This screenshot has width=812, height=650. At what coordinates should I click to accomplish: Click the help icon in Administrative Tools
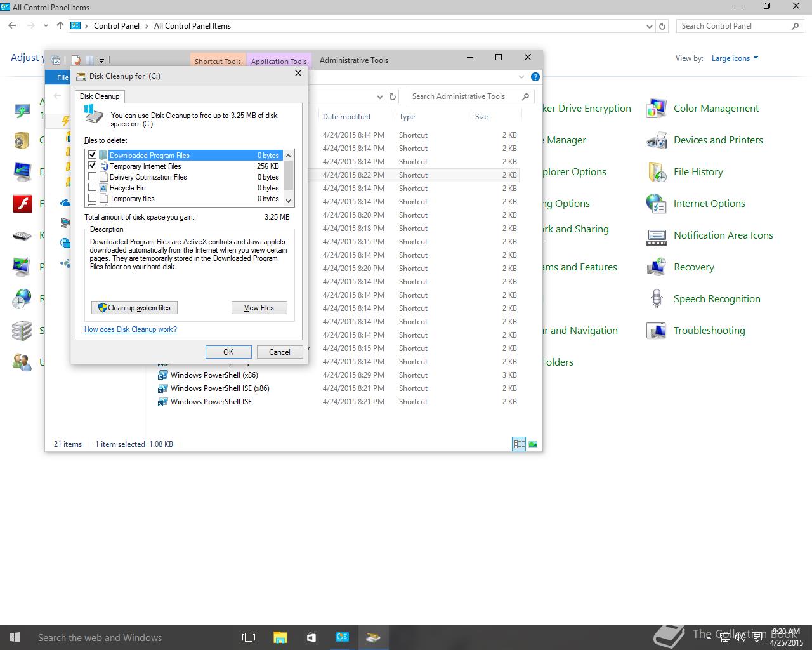coord(535,77)
